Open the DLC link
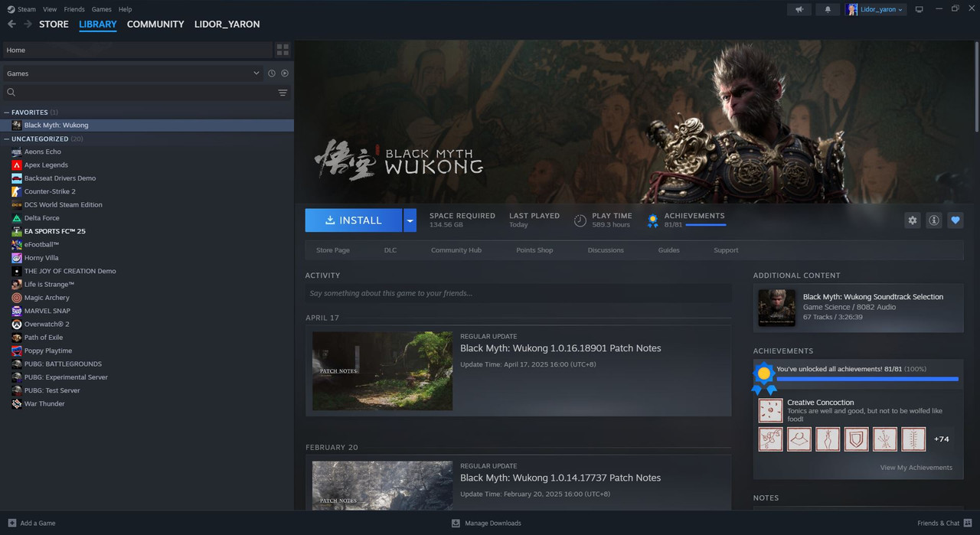The image size is (980, 535). coord(390,250)
